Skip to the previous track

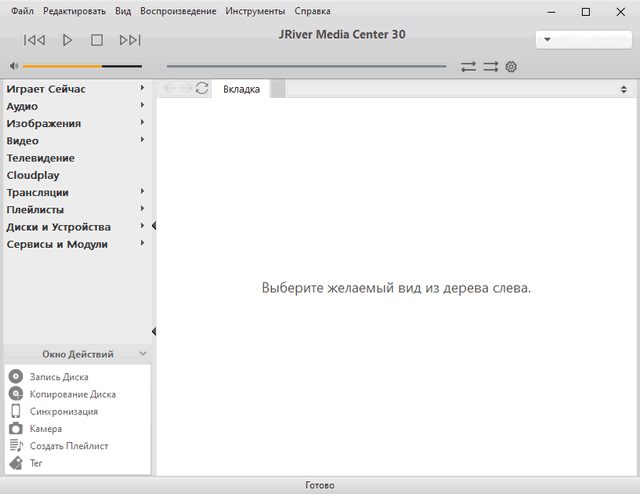34,40
